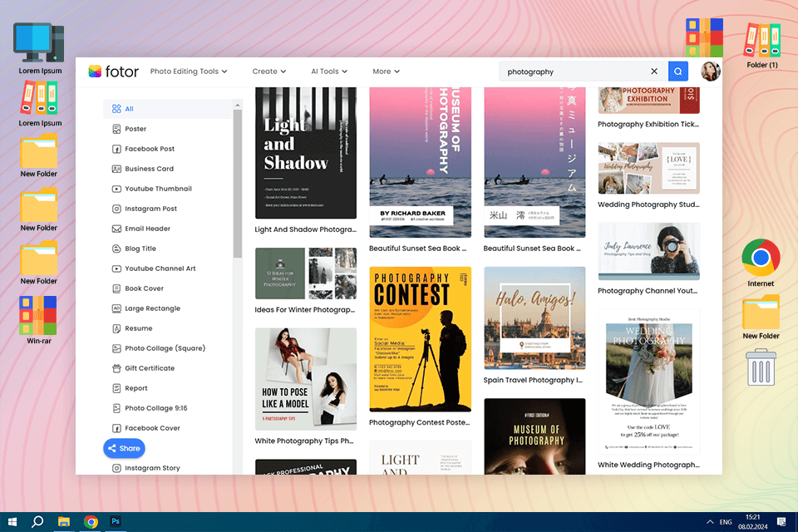798x532 pixels.
Task: Click the Photo Collage 9:16 icon
Action: pyautogui.click(x=116, y=408)
